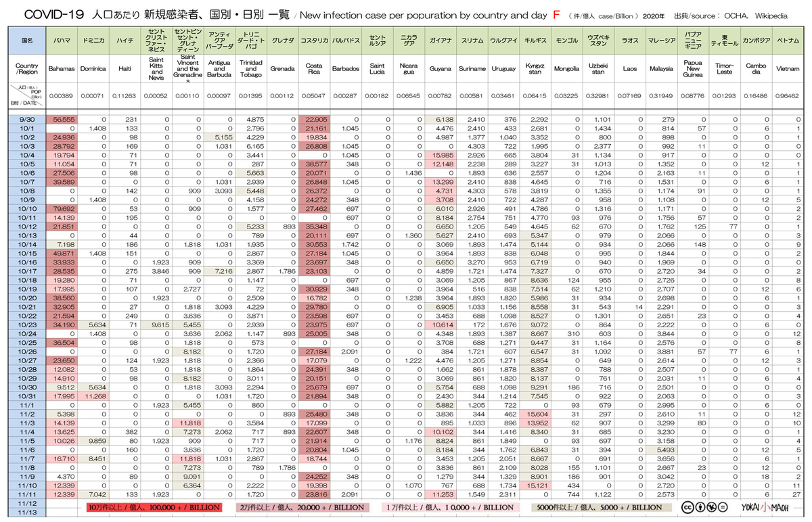Select the 10/10 date row label

(x=27, y=210)
